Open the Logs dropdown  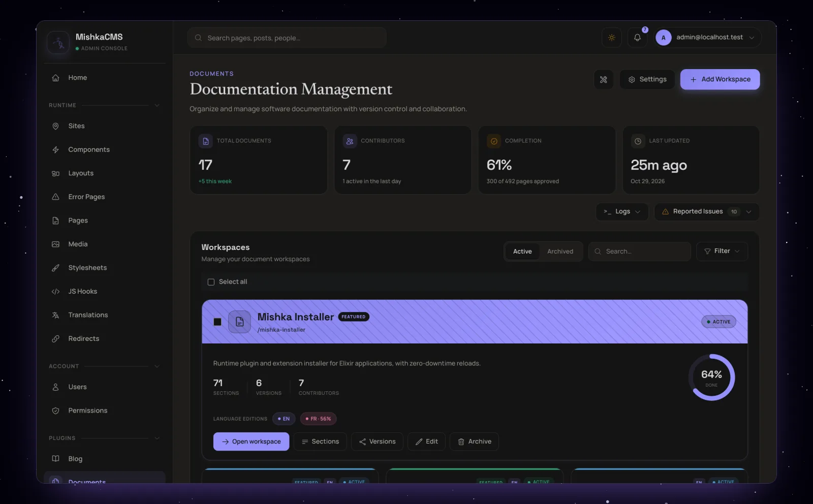(x=622, y=212)
